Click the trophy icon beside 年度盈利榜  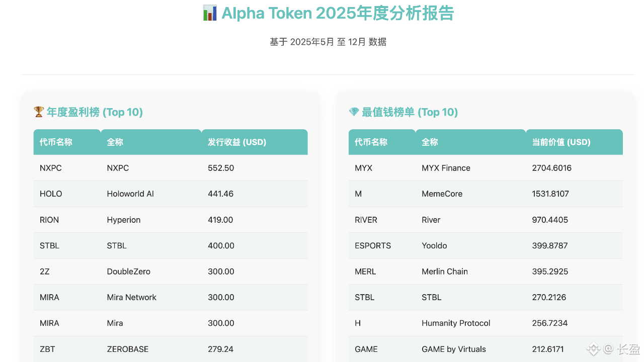click(x=39, y=112)
